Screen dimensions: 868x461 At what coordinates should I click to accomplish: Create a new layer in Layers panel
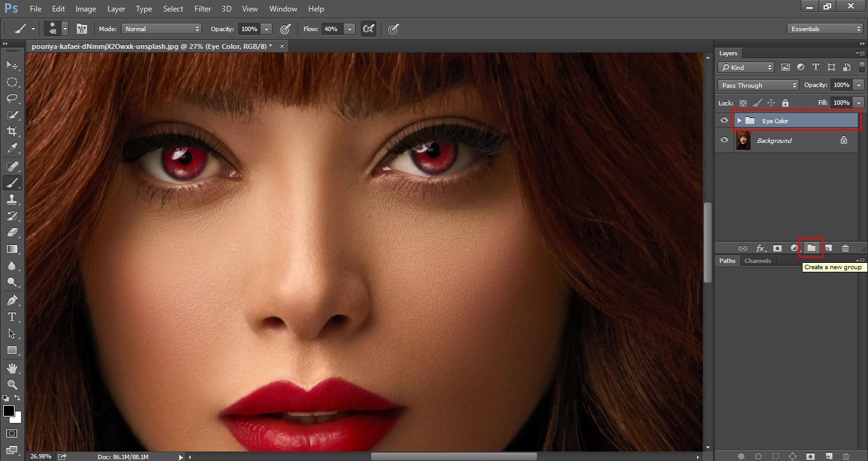pos(828,248)
